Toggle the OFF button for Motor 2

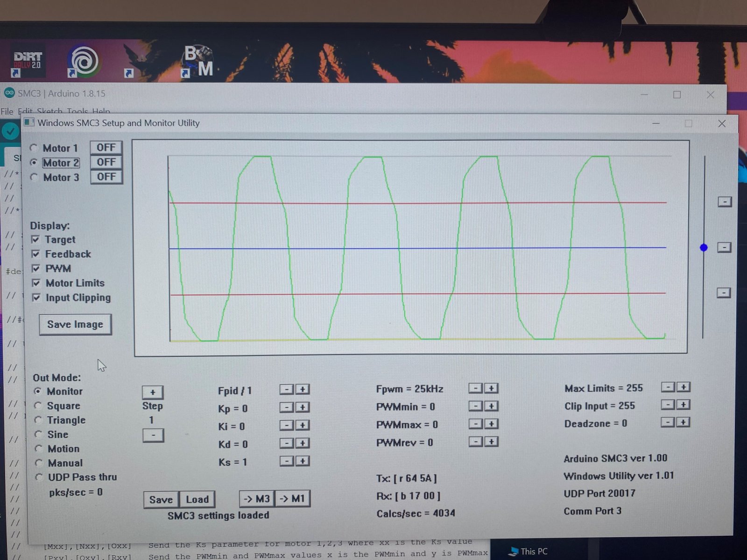click(x=106, y=162)
